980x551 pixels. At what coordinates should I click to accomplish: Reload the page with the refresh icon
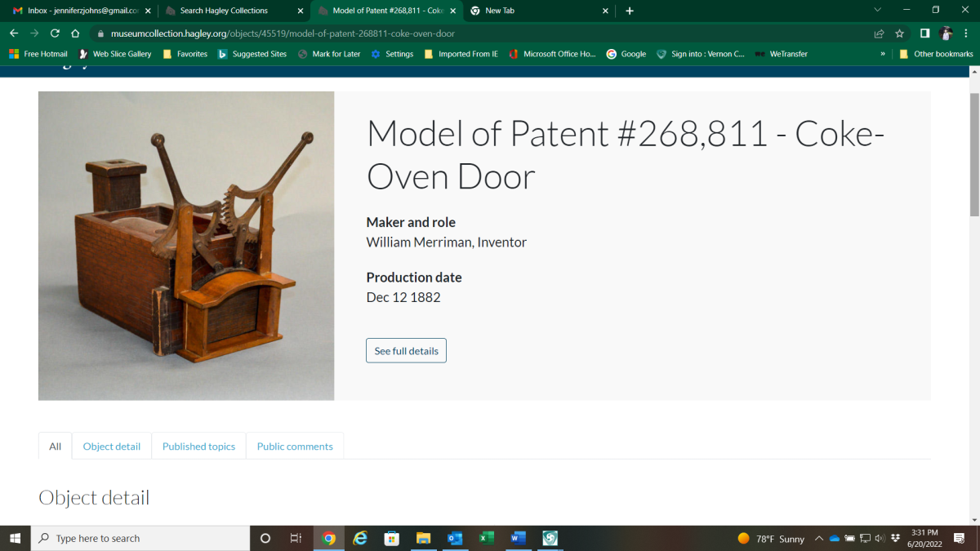pos(55,33)
